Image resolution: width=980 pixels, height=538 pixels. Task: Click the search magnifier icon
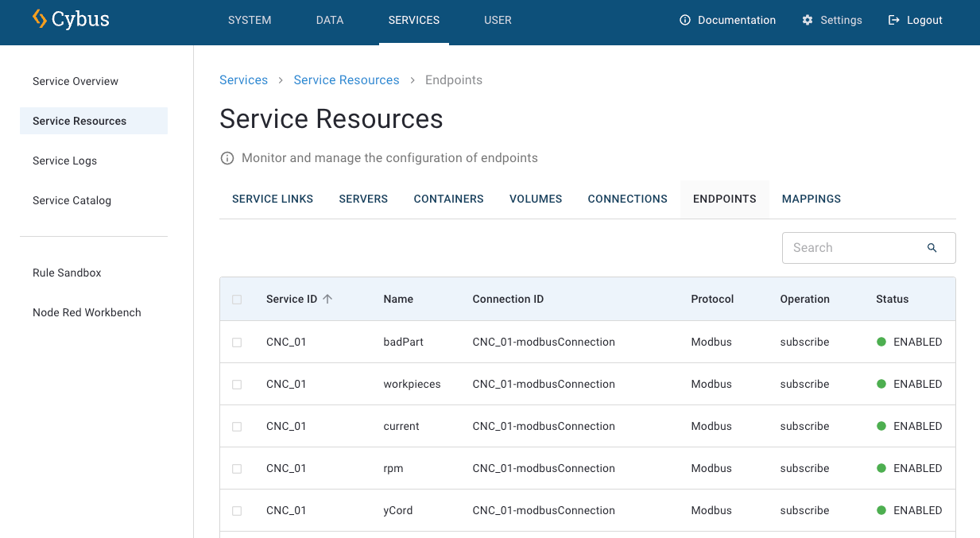pos(932,248)
